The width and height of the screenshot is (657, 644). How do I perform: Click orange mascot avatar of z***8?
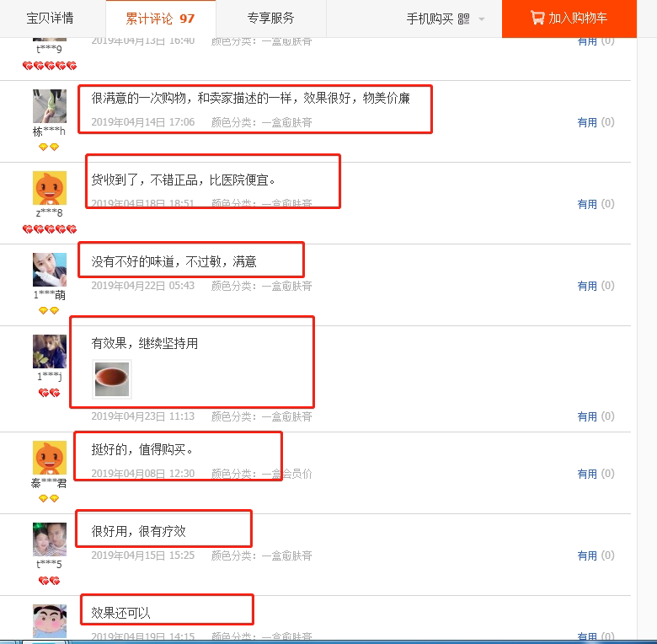pos(50,188)
